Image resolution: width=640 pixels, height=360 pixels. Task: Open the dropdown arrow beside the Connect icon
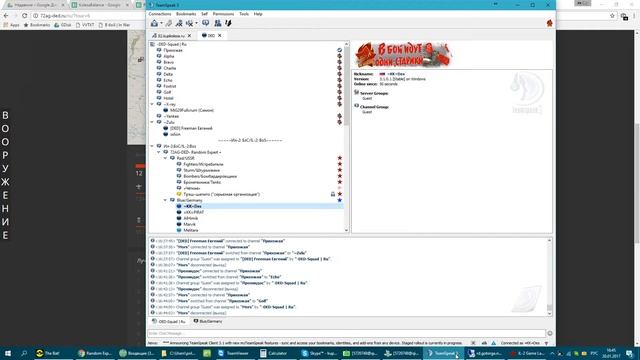pyautogui.click(x=161, y=23)
